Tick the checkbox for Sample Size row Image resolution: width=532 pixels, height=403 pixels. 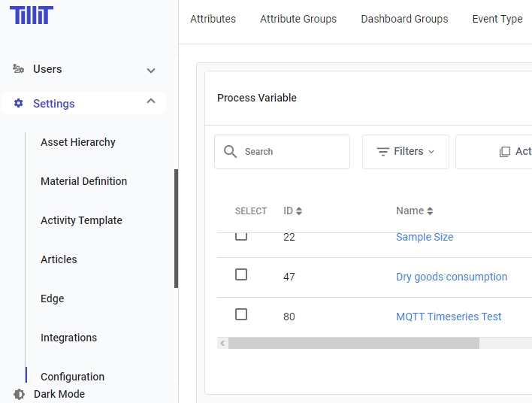241,236
